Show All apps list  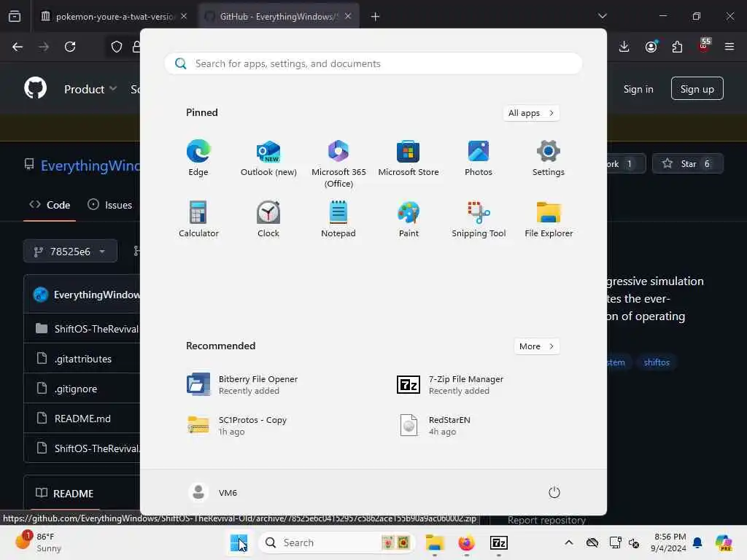(x=531, y=113)
